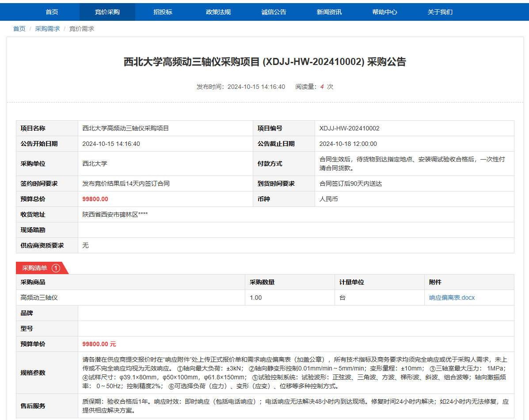Select the 竞价采购 navigation menu
Viewport: 529px width, 420px height.
pos(107,12)
